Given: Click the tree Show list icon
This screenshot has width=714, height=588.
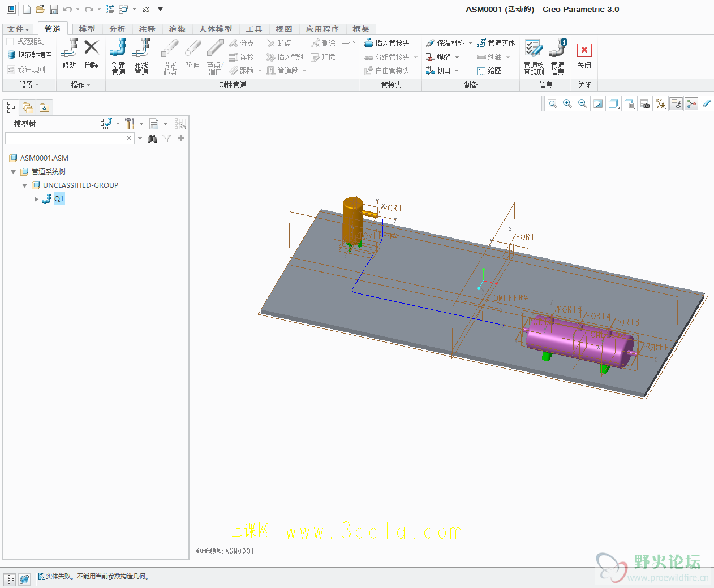Looking at the screenshot, I should pos(154,124).
